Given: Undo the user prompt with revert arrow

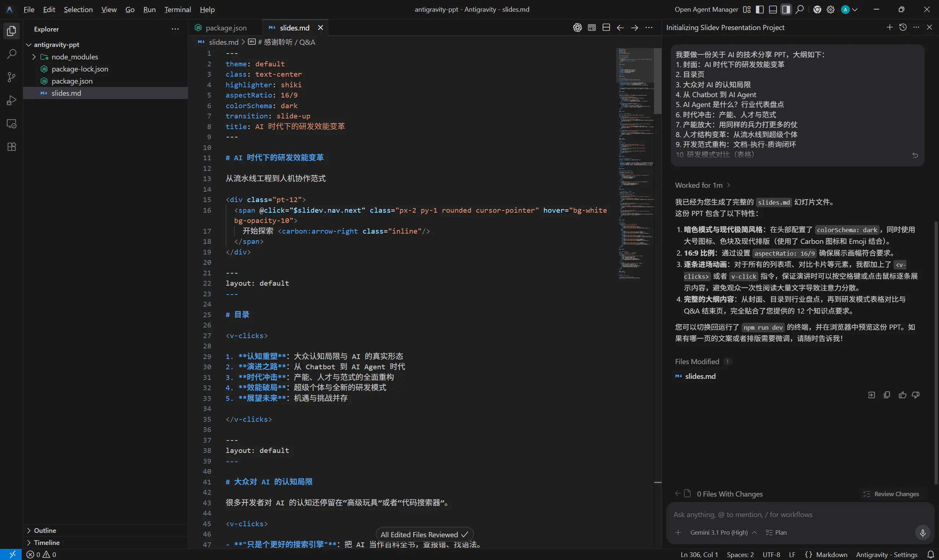Looking at the screenshot, I should tap(915, 155).
